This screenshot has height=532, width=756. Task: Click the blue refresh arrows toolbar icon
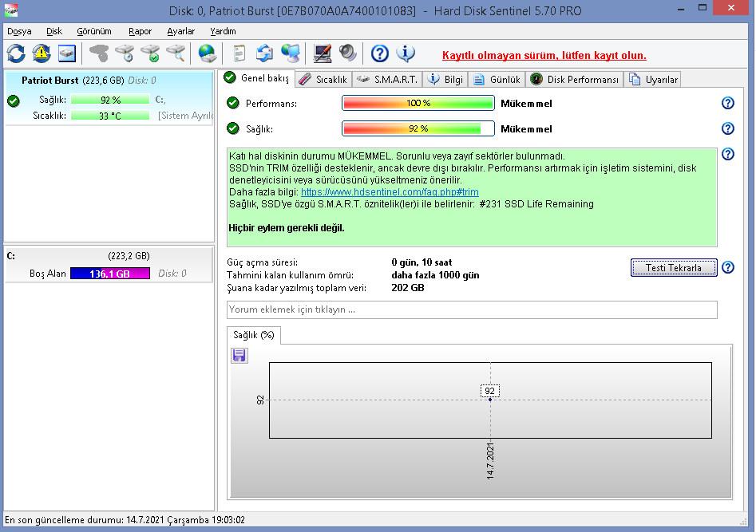coord(17,53)
